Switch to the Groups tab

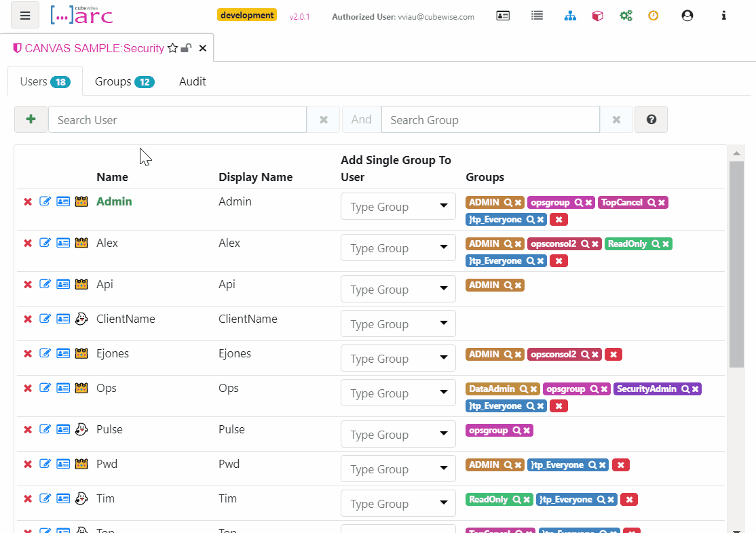point(124,81)
